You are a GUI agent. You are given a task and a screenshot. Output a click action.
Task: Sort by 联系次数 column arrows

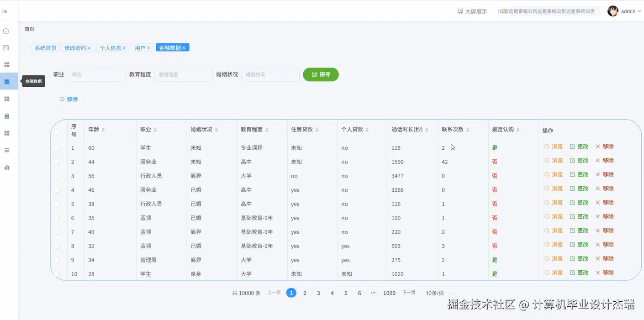point(468,130)
